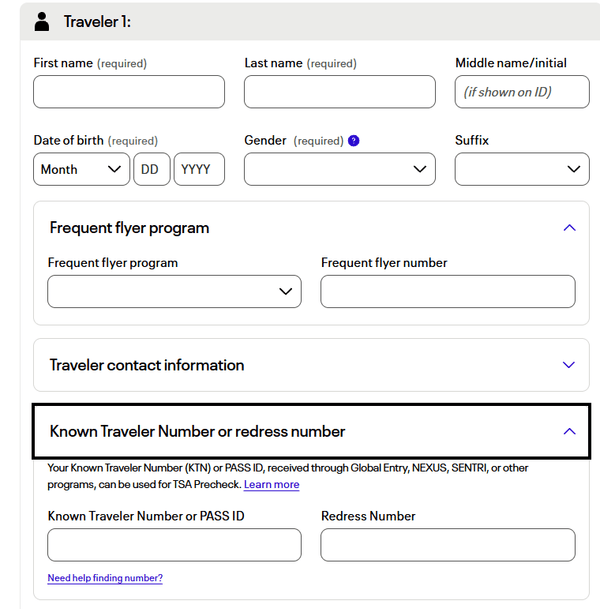The width and height of the screenshot is (600, 609).
Task: Click the Gender help question mark icon
Action: tap(354, 141)
